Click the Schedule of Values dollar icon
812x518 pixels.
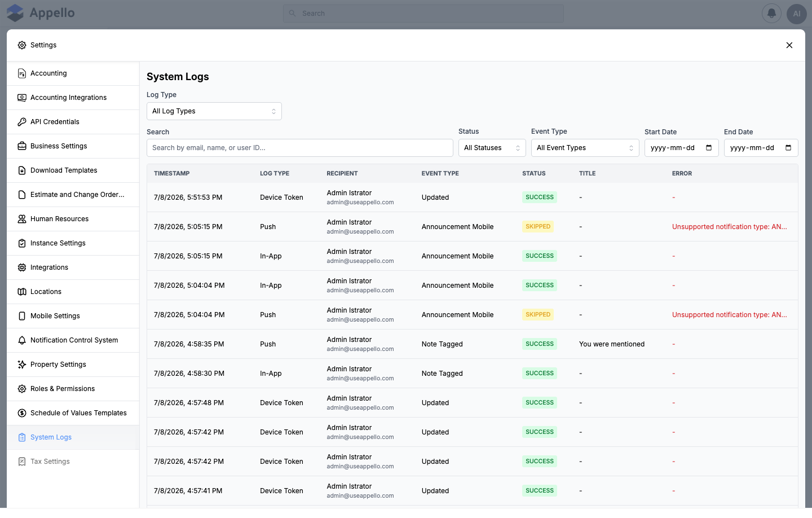[22, 413]
